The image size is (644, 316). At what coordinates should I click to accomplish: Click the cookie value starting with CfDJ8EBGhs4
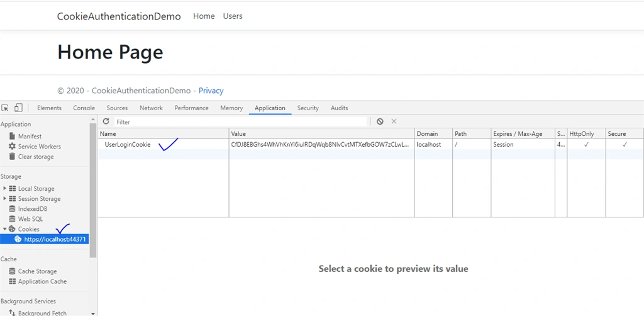pos(321,145)
